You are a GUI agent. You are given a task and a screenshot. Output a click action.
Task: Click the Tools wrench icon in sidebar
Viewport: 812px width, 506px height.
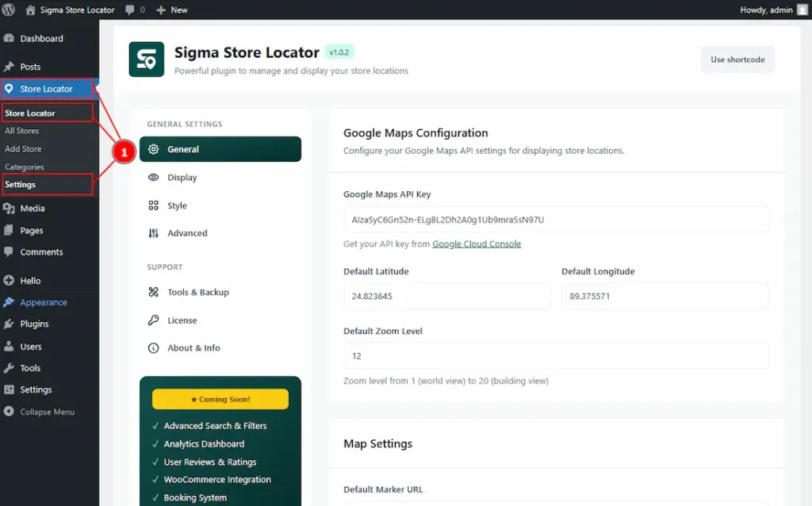coord(9,368)
